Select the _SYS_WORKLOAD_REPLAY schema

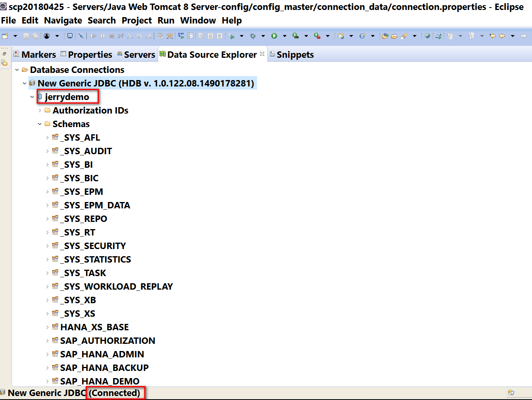(x=116, y=286)
